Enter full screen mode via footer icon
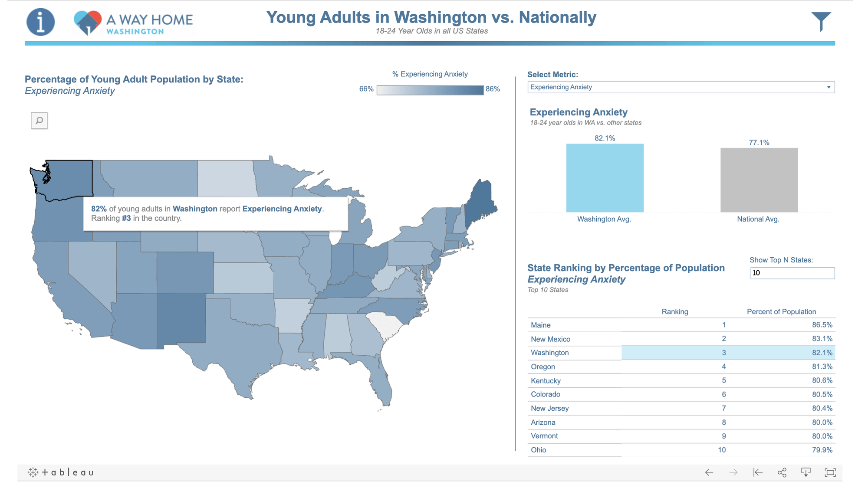 (830, 472)
